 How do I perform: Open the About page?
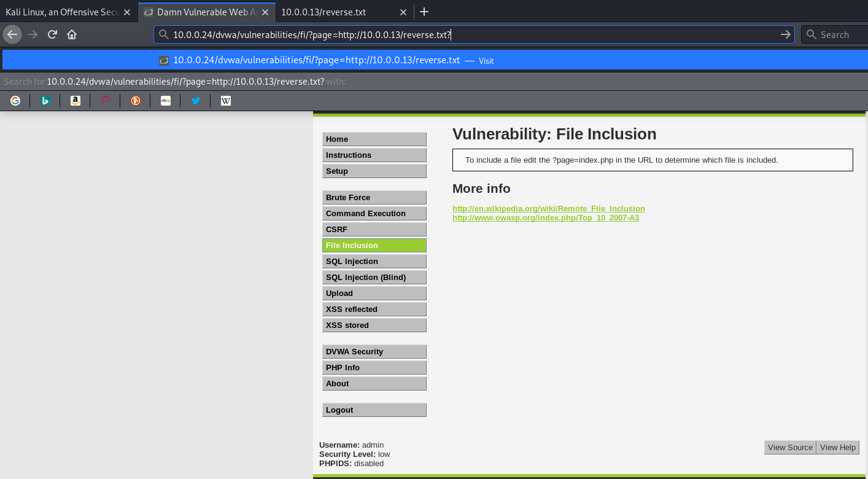374,384
